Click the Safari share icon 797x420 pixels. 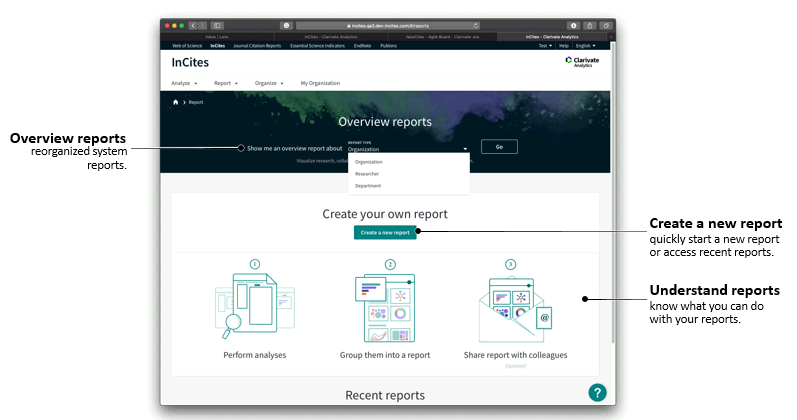point(590,25)
